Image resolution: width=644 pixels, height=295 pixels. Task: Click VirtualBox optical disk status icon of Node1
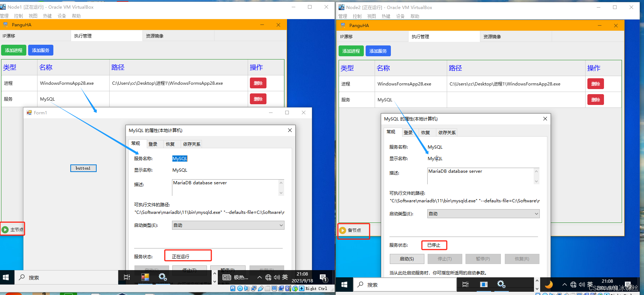[x=240, y=289]
